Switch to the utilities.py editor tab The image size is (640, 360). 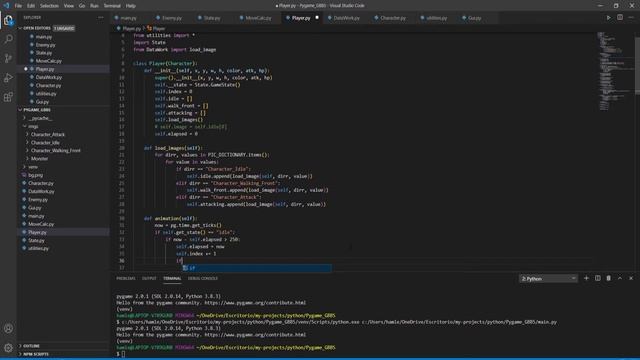(x=437, y=18)
